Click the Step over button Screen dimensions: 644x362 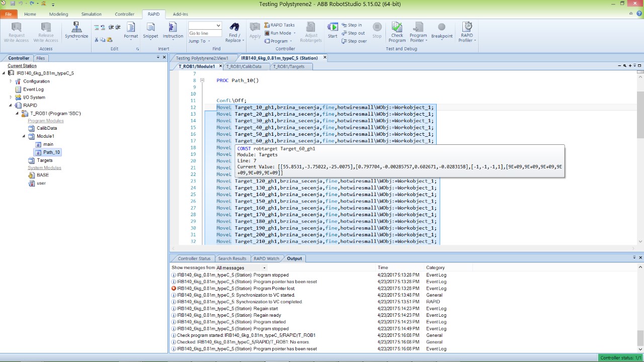354,41
